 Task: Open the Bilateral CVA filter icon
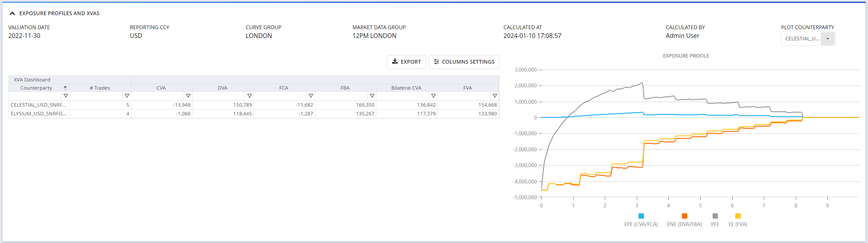click(433, 96)
